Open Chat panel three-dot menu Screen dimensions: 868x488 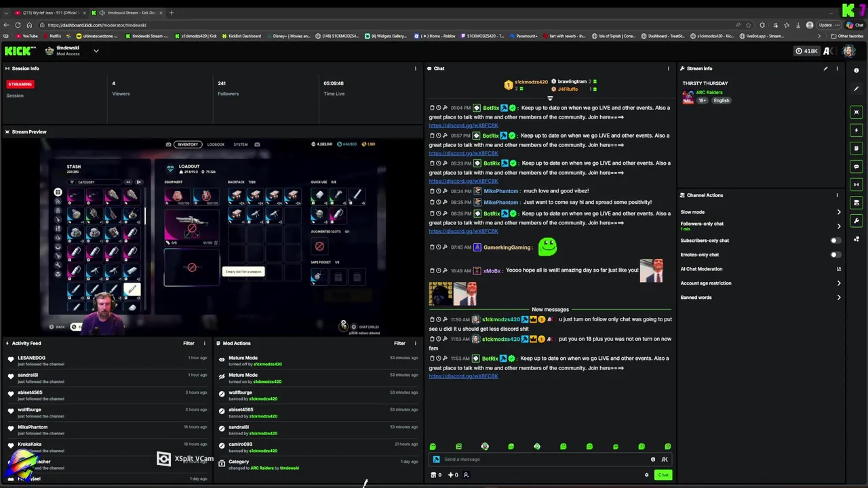click(x=668, y=68)
